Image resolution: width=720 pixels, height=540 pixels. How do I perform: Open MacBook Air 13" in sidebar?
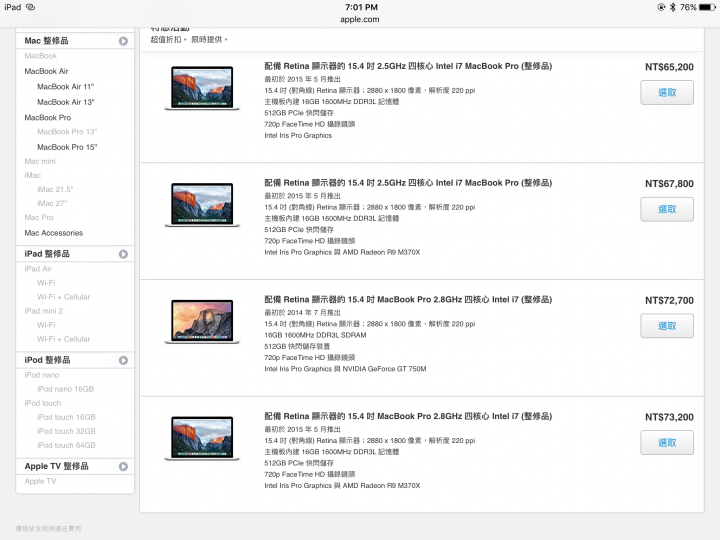[66, 102]
